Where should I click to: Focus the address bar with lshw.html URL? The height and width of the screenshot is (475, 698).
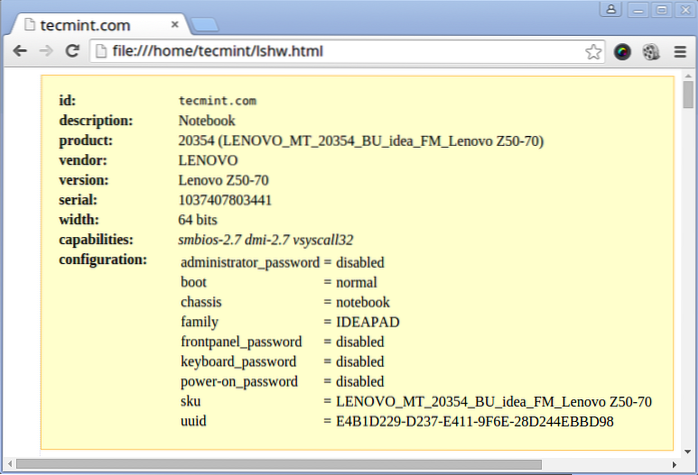(x=340, y=52)
